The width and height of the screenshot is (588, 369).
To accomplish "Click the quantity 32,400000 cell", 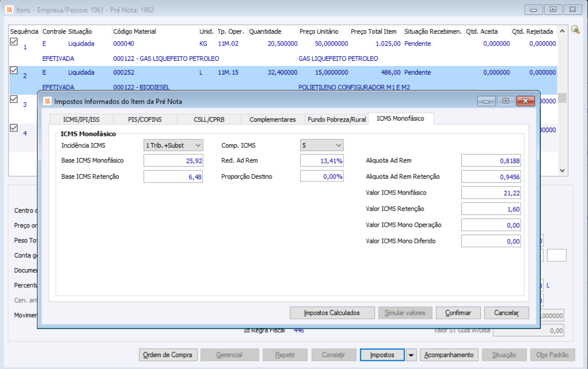I will click(x=282, y=72).
